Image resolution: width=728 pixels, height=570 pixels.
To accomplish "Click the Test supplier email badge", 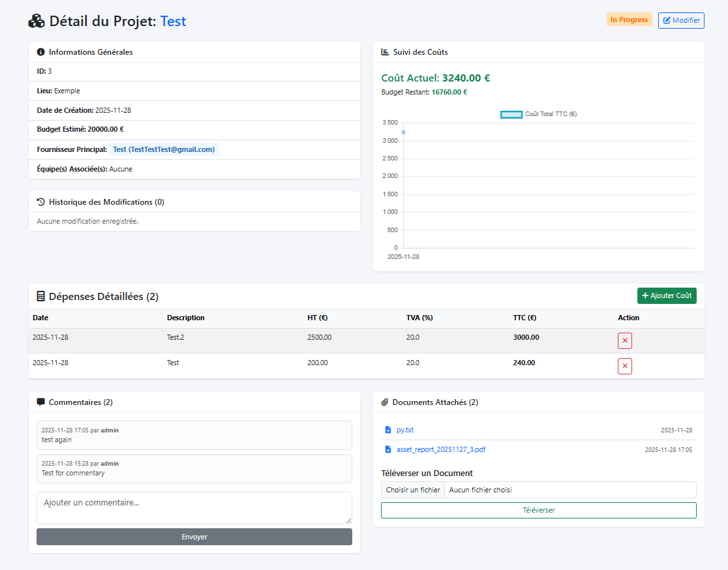I will pyautogui.click(x=164, y=149).
